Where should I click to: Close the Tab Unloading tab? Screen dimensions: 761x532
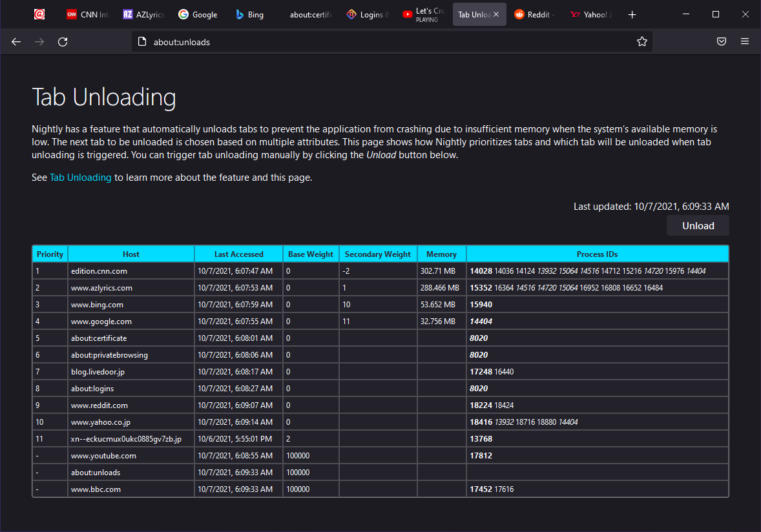(496, 14)
